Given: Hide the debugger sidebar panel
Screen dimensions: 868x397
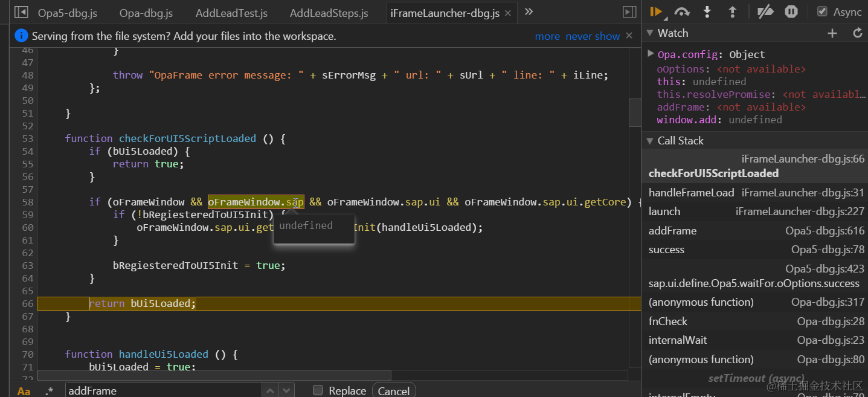Looking at the screenshot, I should click(x=629, y=12).
